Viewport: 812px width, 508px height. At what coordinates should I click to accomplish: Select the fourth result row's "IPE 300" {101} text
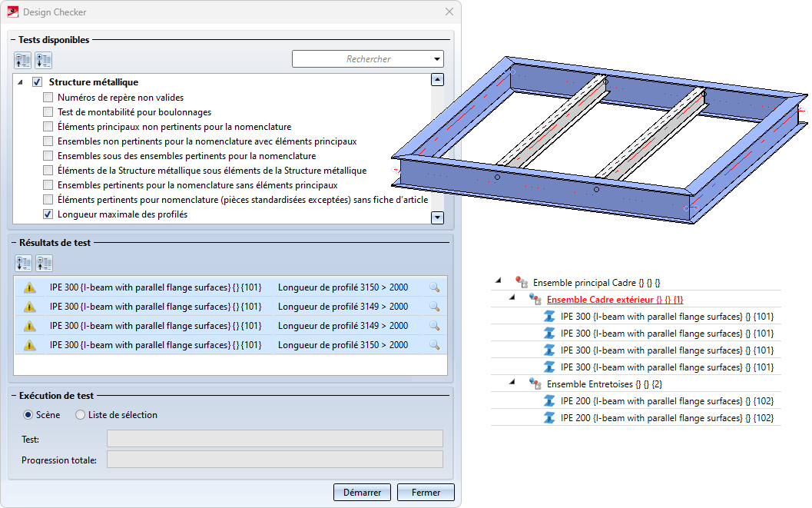[x=155, y=345]
